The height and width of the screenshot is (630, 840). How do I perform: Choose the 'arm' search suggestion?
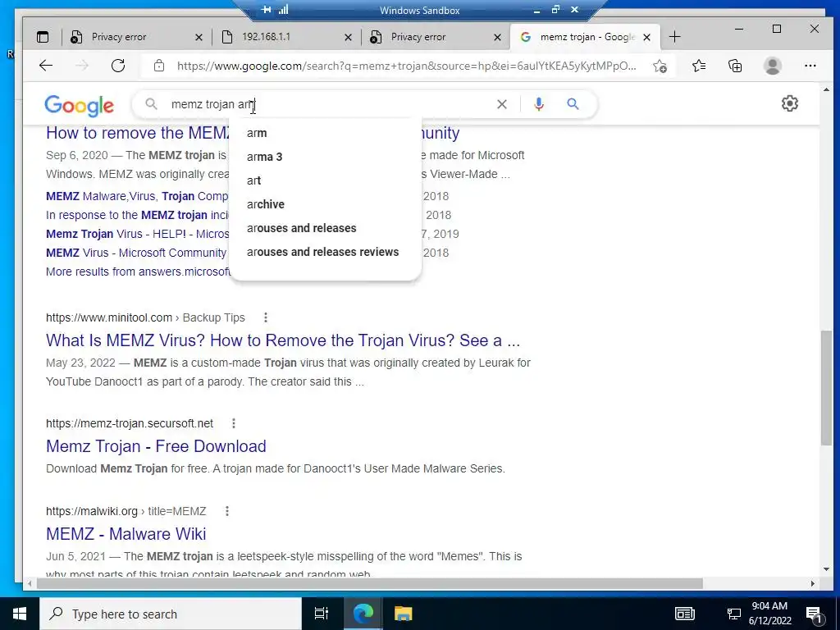tap(325, 133)
